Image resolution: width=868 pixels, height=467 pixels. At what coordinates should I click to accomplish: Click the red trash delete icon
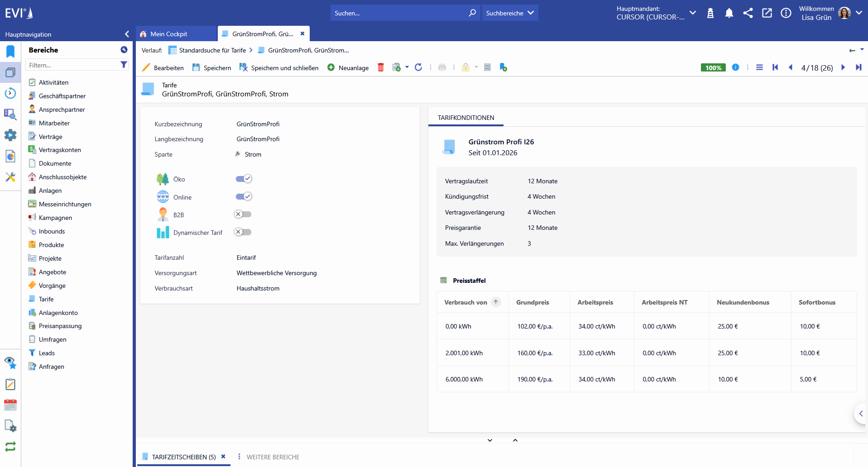point(381,67)
